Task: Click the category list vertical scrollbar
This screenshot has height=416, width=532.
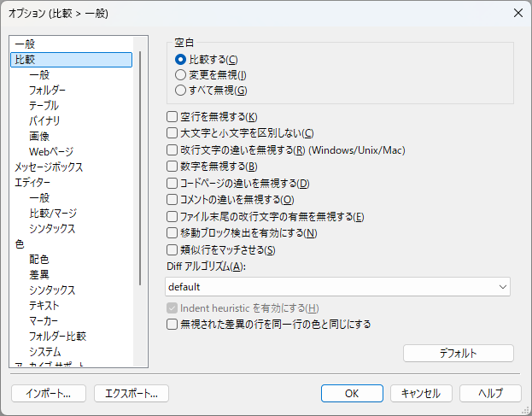Action: click(140, 171)
